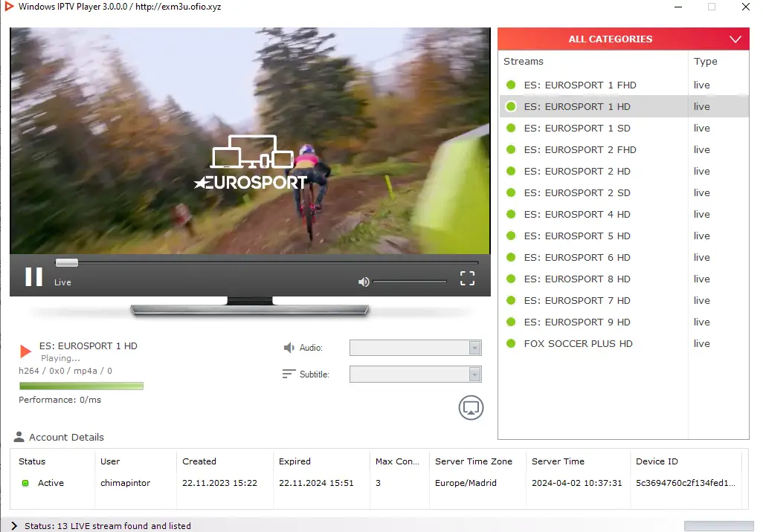Click the user name chimapintor
763x532 pixels.
tap(125, 483)
